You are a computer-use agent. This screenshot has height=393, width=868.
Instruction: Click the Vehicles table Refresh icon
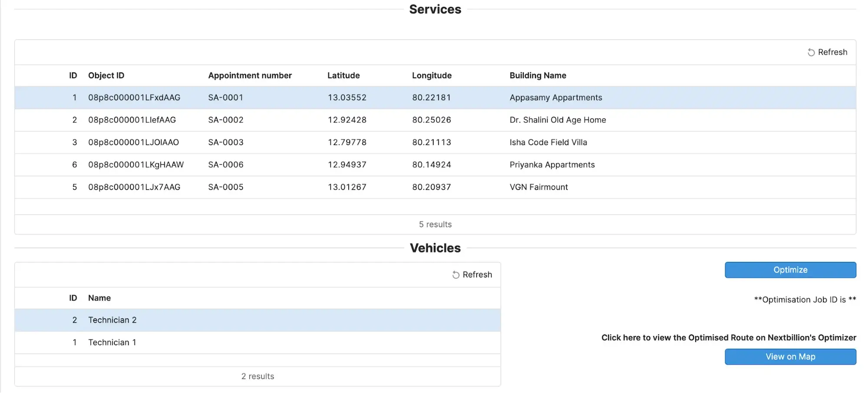point(455,275)
